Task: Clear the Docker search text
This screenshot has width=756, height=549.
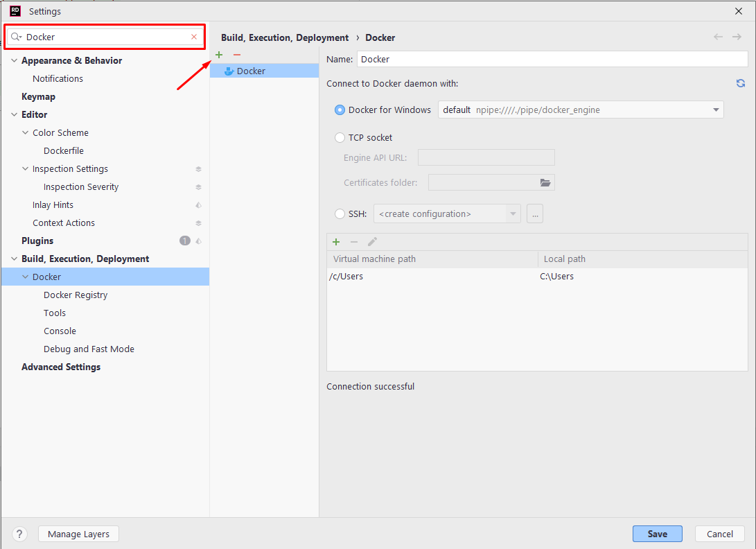Action: [x=194, y=37]
